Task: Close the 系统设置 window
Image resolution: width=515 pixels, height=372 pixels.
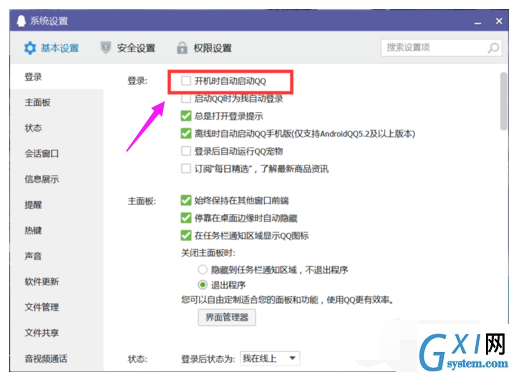Action: [x=499, y=21]
